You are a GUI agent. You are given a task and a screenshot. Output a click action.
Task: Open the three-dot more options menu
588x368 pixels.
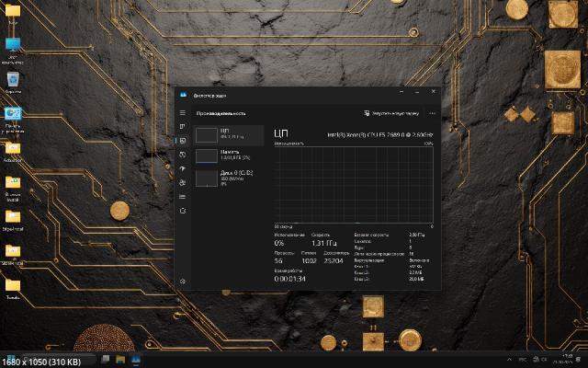coord(432,113)
